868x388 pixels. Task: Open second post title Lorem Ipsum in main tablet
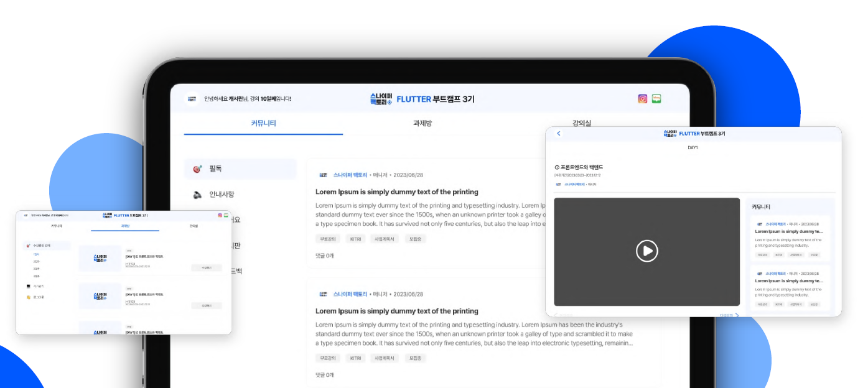click(397, 311)
